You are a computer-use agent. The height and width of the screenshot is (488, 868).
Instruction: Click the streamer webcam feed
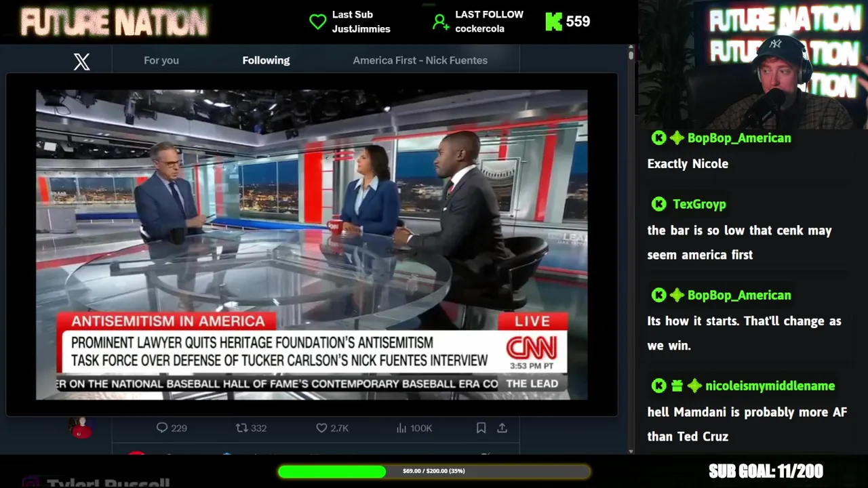click(x=753, y=64)
